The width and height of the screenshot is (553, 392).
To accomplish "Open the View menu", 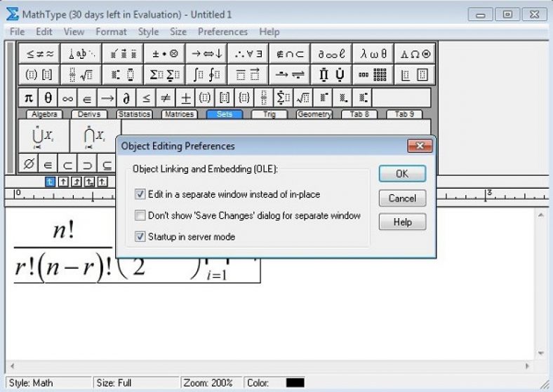I will 74,32.
